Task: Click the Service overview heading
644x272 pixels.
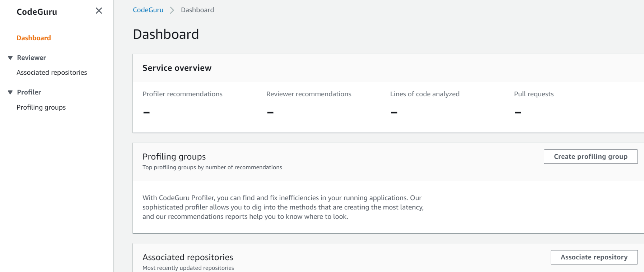Action: tap(177, 68)
